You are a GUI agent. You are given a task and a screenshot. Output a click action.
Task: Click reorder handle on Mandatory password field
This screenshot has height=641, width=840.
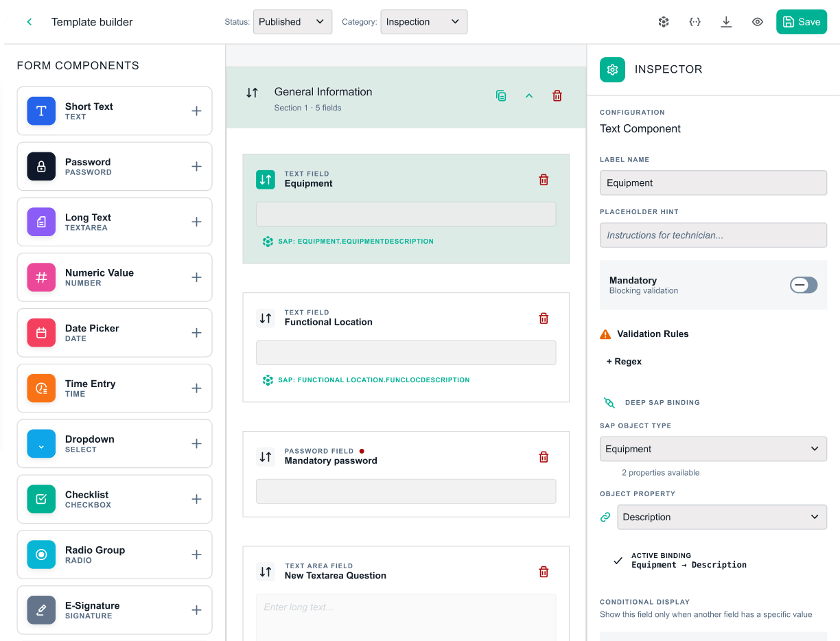point(266,456)
